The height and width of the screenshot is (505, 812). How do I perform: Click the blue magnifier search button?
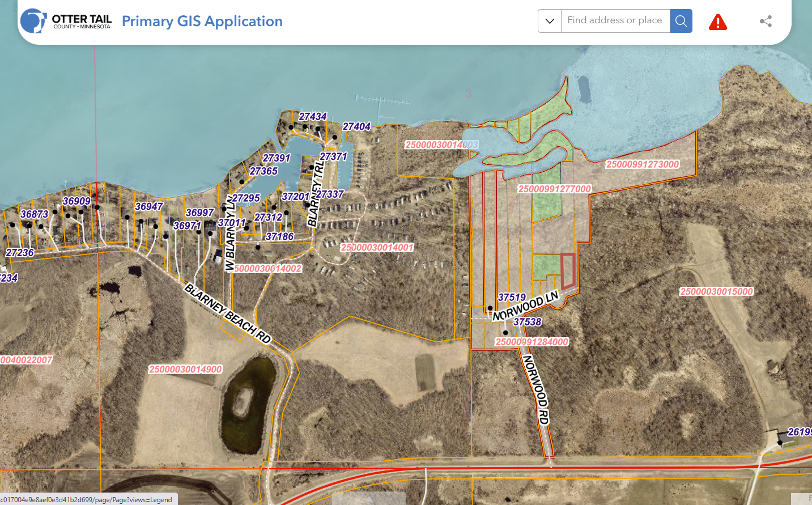(681, 21)
